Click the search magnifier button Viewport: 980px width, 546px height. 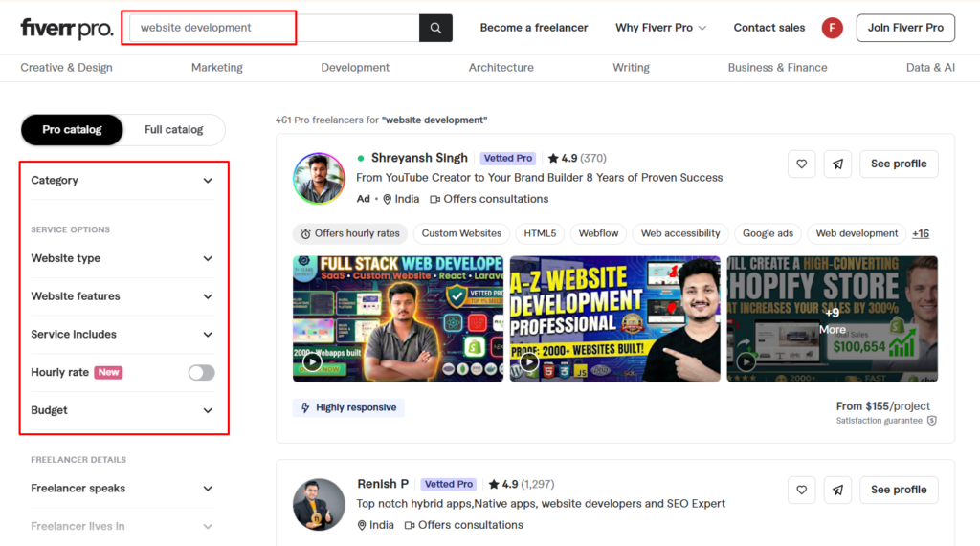click(x=435, y=28)
